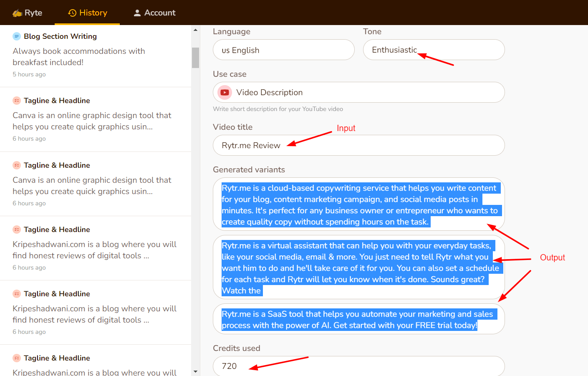
Task: Open the Tone dropdown showing Enthusiastic
Action: point(434,50)
